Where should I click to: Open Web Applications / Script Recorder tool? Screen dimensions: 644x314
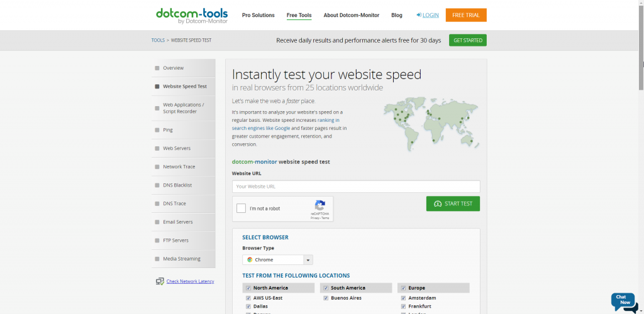[x=183, y=108]
